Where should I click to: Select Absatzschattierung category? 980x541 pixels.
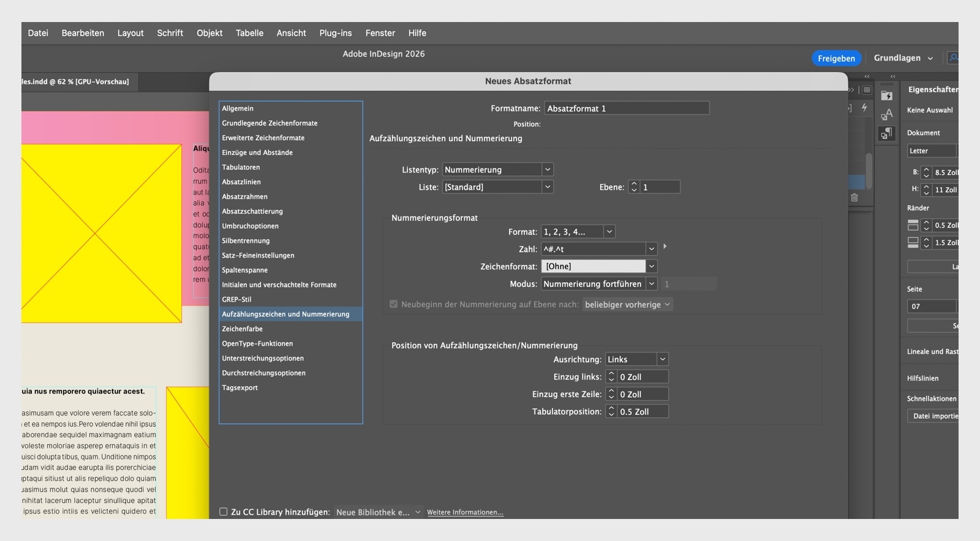pos(290,211)
